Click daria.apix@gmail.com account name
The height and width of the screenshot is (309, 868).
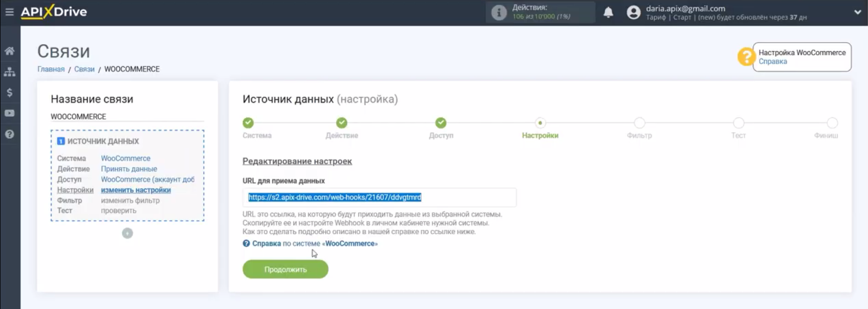pos(685,9)
